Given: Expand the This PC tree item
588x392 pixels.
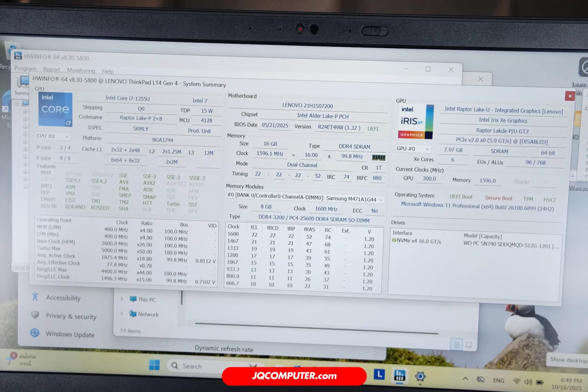Looking at the screenshot, I should 122,299.
